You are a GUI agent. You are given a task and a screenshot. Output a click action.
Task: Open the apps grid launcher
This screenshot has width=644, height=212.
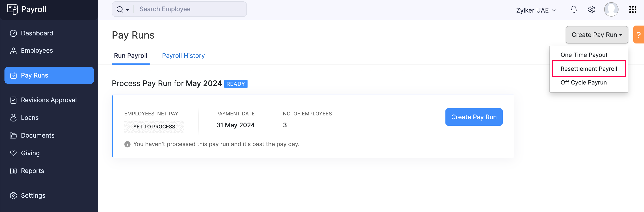(633, 9)
